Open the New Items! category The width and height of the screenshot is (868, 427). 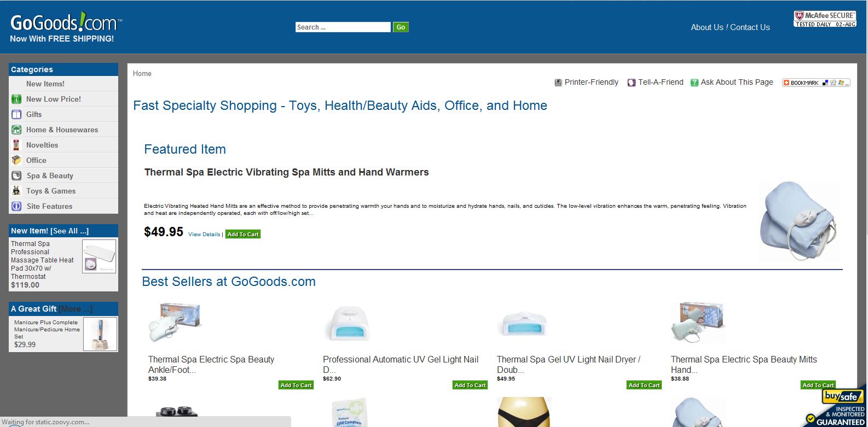[x=45, y=84]
